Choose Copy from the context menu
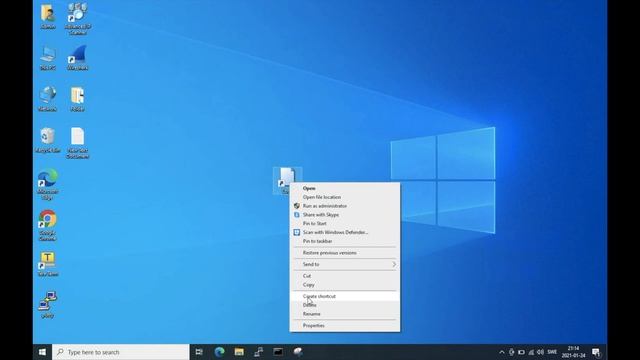This screenshot has width=640, height=360. (345, 285)
